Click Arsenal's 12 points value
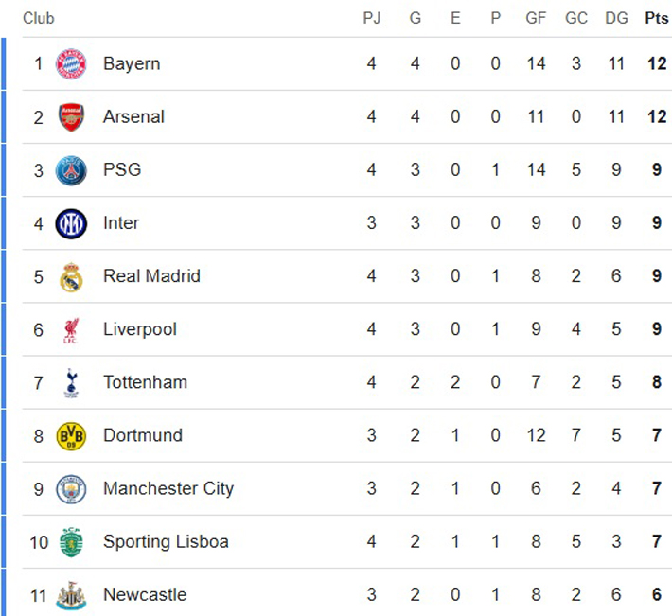672x616 pixels. pyautogui.click(x=656, y=117)
